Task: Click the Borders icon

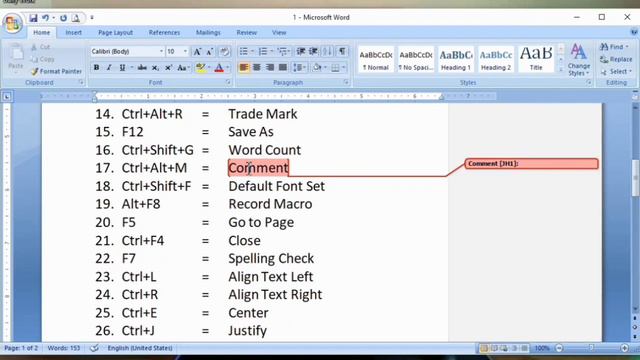Action: pyautogui.click(x=335, y=68)
